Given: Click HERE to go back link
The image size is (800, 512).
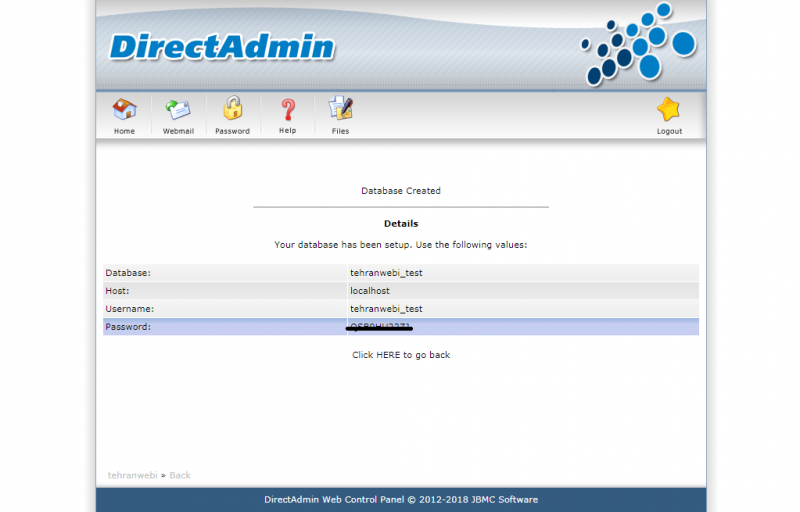Looking at the screenshot, I should point(400,355).
